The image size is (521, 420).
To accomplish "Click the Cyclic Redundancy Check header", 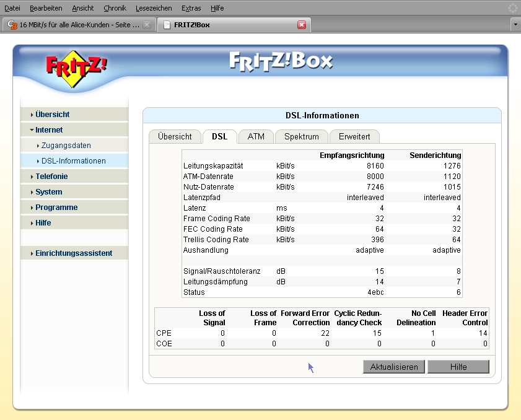I will click(x=358, y=318).
